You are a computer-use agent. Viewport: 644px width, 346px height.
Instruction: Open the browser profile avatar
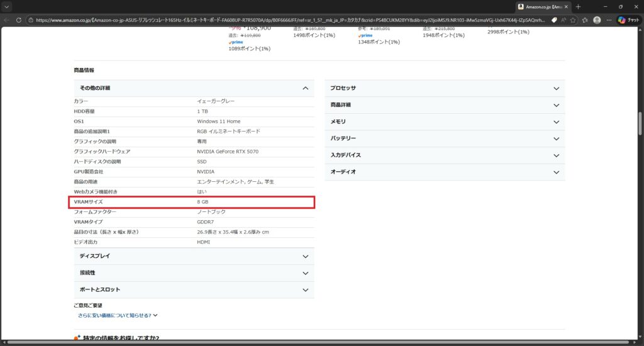(x=597, y=20)
